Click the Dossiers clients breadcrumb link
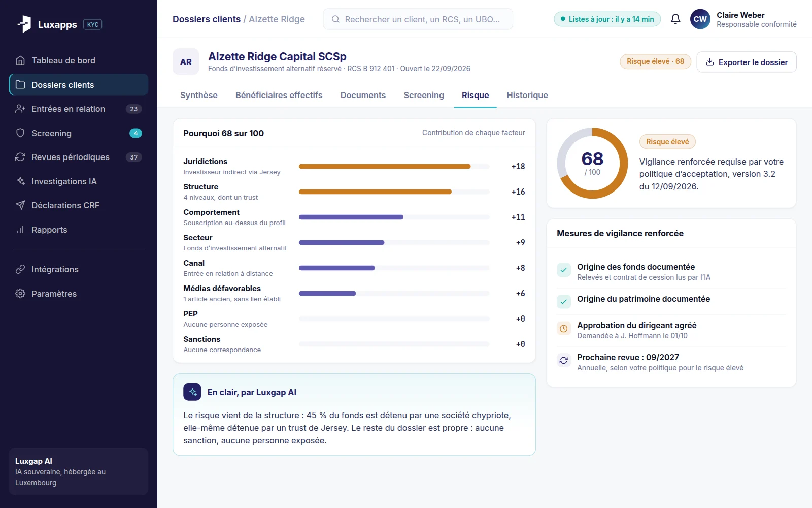Viewport: 812px width, 508px height. [x=207, y=19]
